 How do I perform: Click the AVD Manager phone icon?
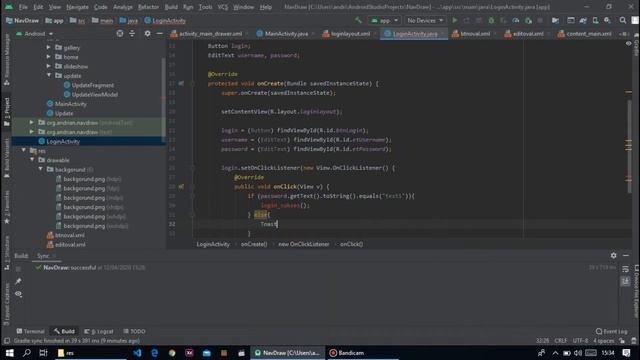click(x=596, y=20)
